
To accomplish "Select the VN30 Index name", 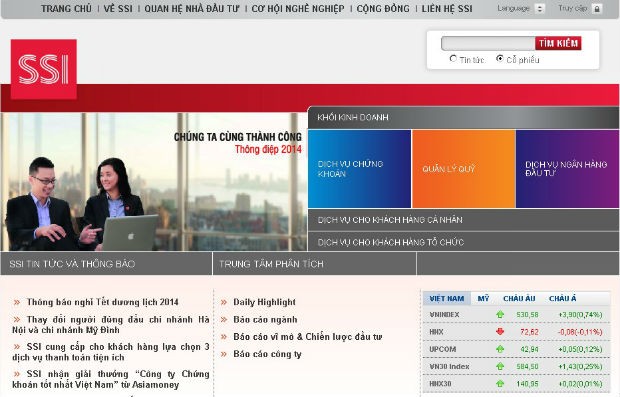I will [449, 367].
